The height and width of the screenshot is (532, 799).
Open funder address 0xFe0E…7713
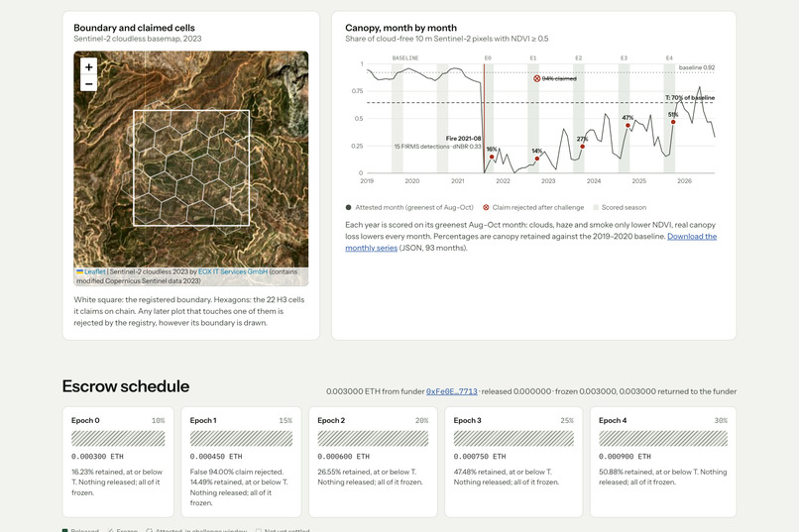[x=451, y=391]
